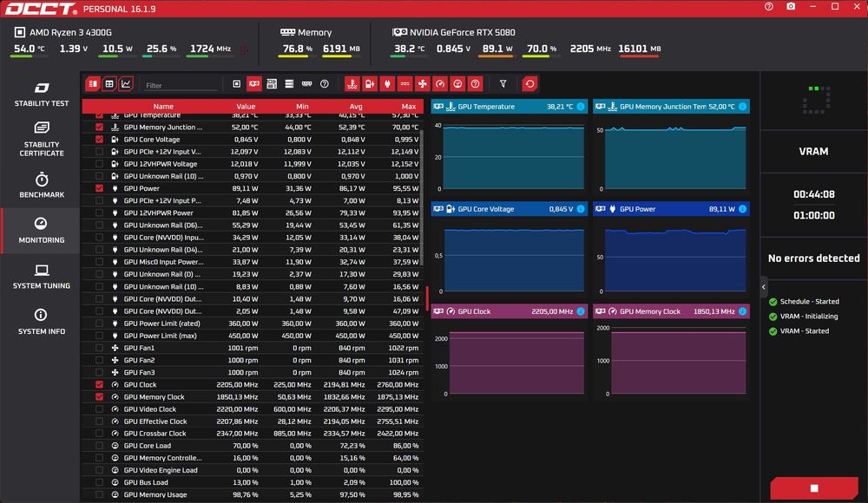Collapse the right test panel arrow
The image size is (868, 503).
pos(764,287)
